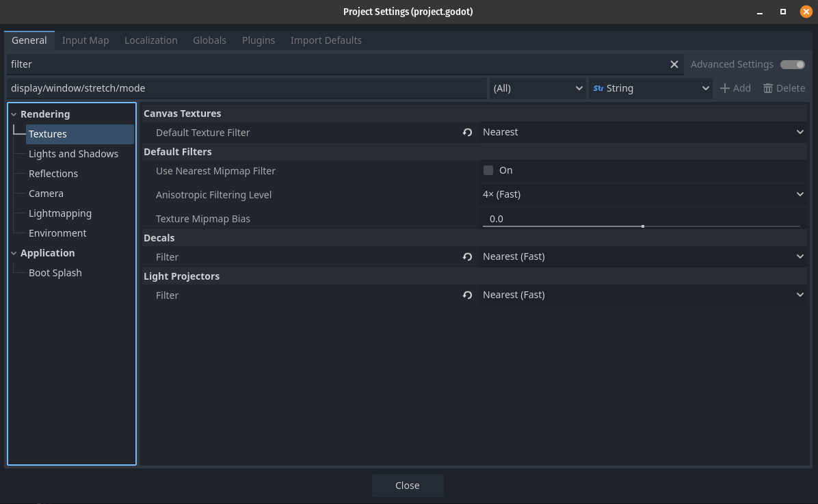Select Reflections category

tap(53, 174)
